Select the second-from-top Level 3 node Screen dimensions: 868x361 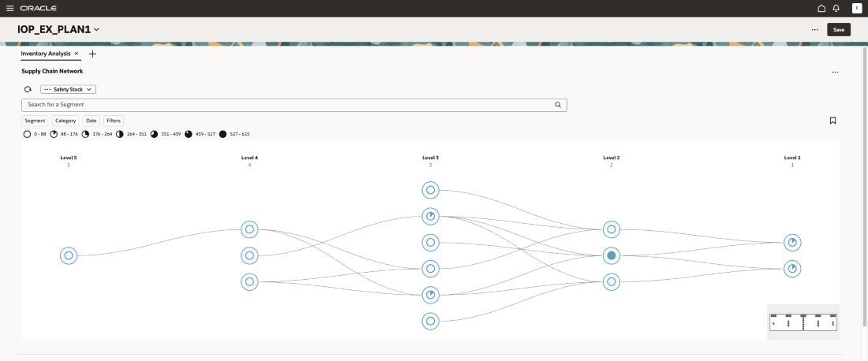pyautogui.click(x=431, y=216)
